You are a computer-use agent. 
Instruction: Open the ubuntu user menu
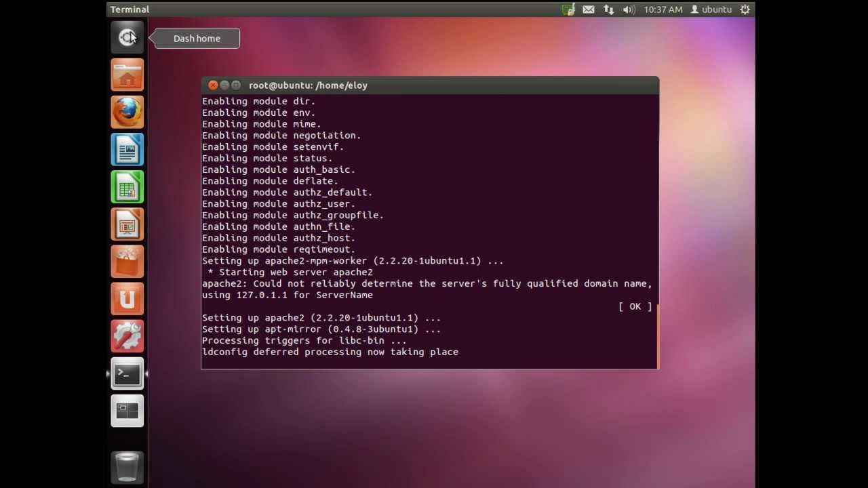tap(711, 9)
